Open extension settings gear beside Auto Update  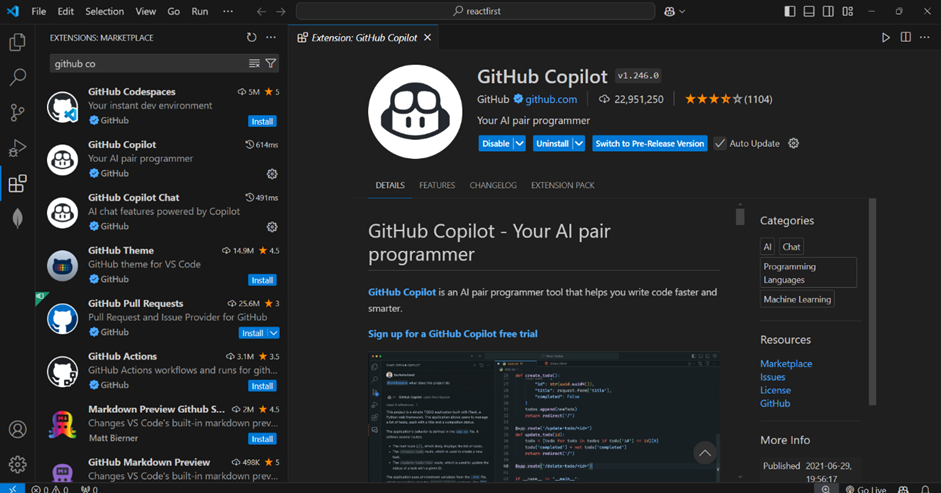pos(793,144)
